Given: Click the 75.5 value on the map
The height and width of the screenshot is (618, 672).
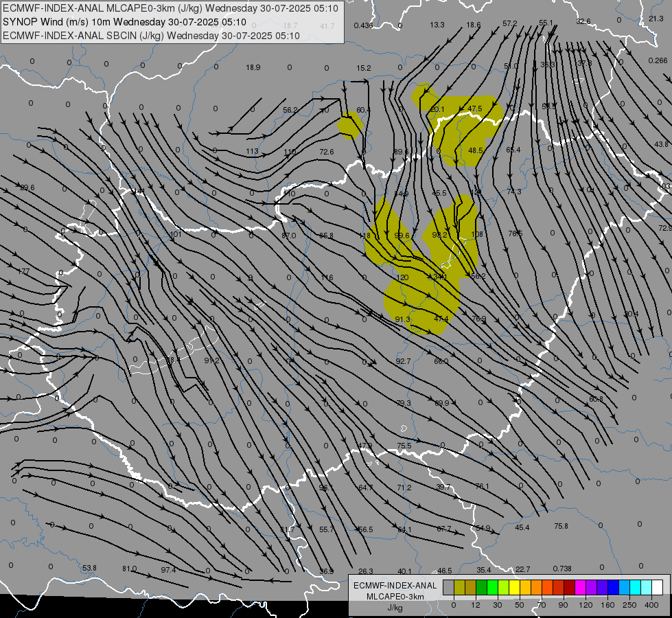Looking at the screenshot, I should (404, 446).
